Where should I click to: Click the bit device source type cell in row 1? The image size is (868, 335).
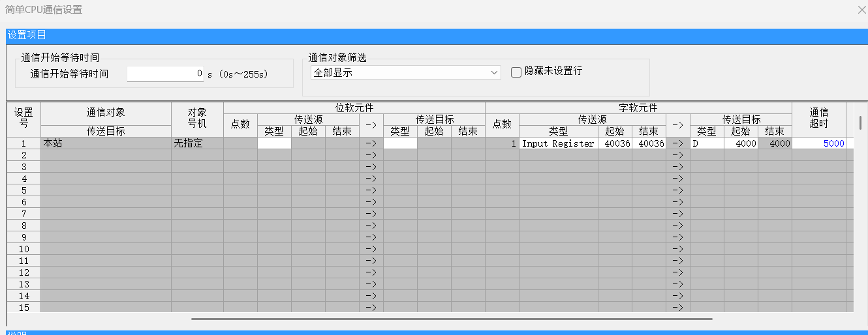[274, 143]
